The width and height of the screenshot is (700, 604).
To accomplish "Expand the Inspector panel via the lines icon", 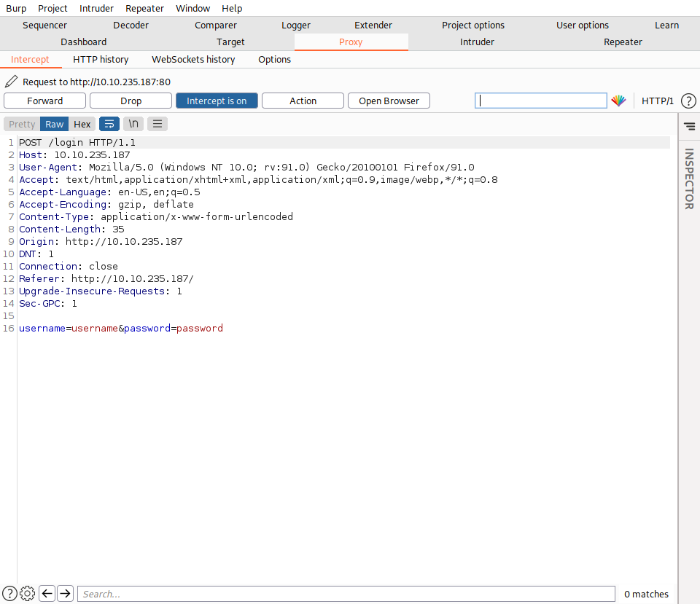I will 689,126.
